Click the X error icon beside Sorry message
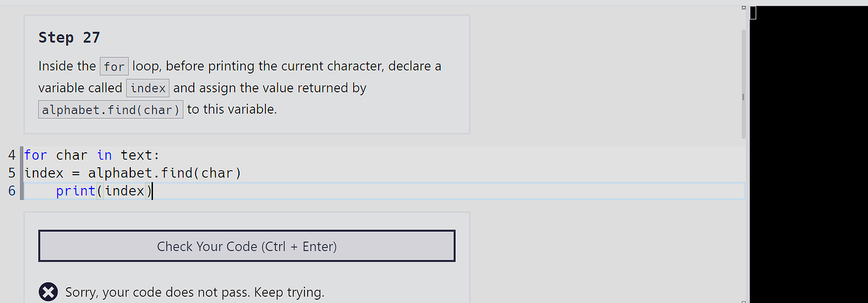868x303 pixels. pos(48,292)
